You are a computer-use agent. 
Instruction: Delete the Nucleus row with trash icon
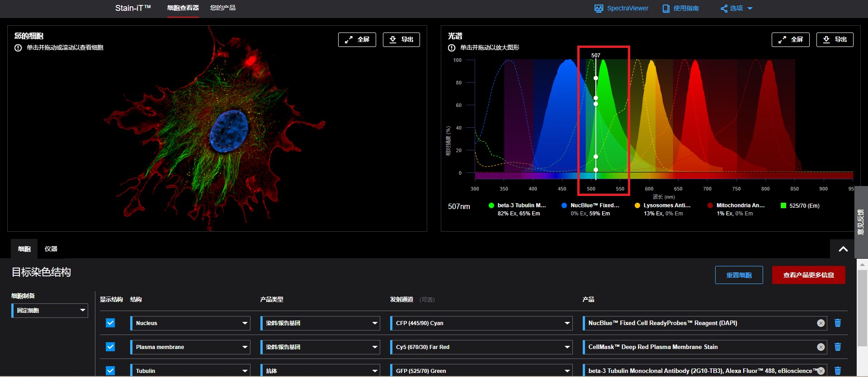[x=838, y=323]
